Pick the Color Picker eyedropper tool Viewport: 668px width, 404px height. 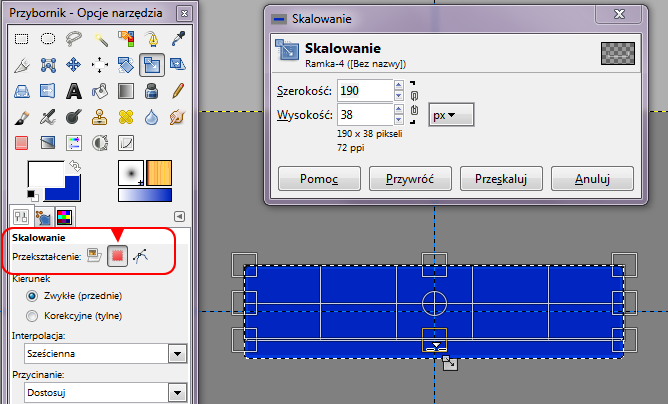[178, 39]
